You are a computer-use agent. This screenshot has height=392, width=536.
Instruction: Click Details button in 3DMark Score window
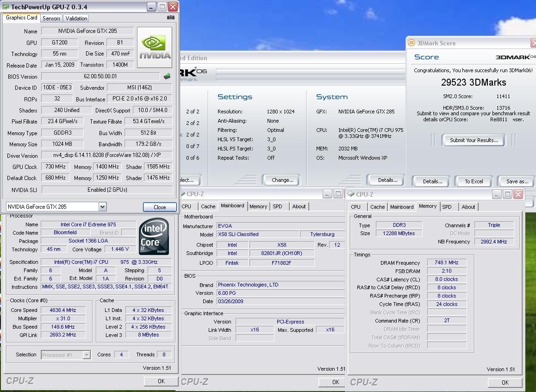(x=432, y=181)
